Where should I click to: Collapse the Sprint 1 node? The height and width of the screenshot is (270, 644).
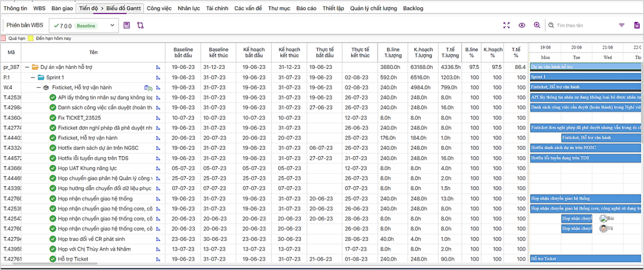33,78
